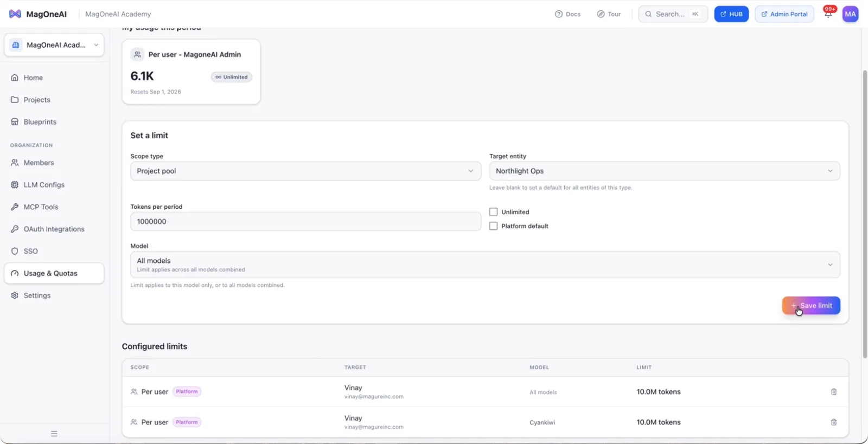868x444 pixels.
Task: Tick the Platform default checkbox
Action: [x=493, y=226]
